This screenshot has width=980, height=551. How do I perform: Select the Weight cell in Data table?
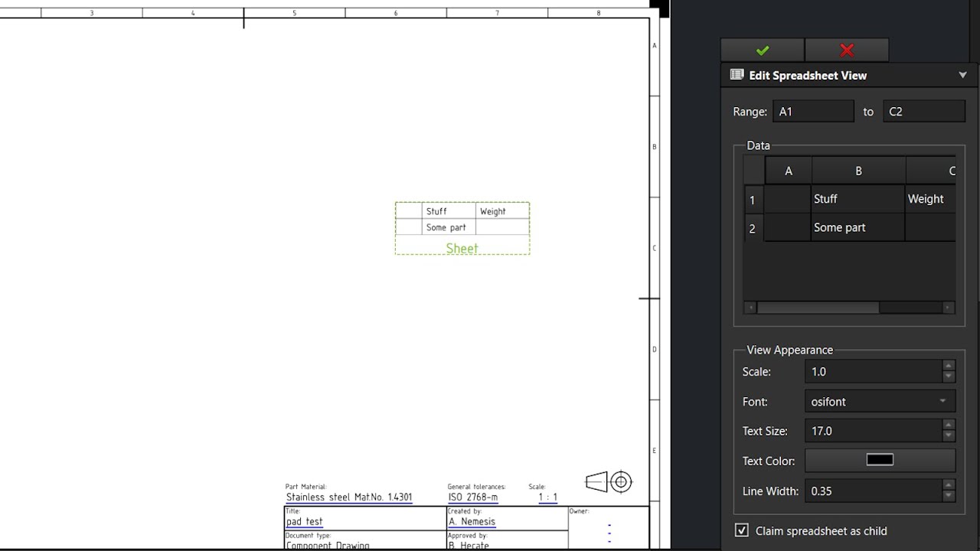tap(930, 199)
